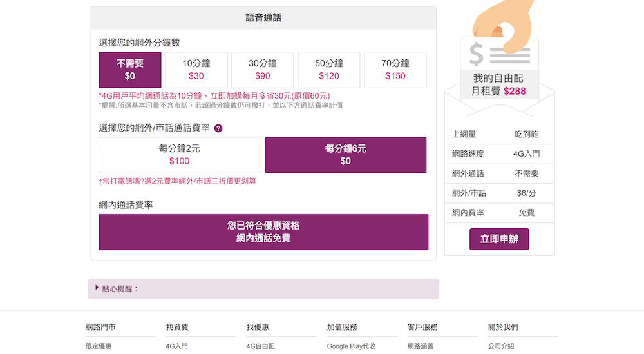644x354 pixels.
Task: Select the 不需要 $0 minutes option
Action: pyautogui.click(x=130, y=70)
